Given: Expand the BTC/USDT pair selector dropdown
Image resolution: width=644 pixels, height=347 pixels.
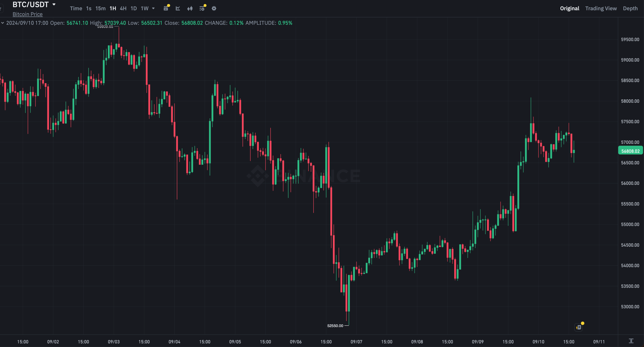Looking at the screenshot, I should tap(54, 4).
